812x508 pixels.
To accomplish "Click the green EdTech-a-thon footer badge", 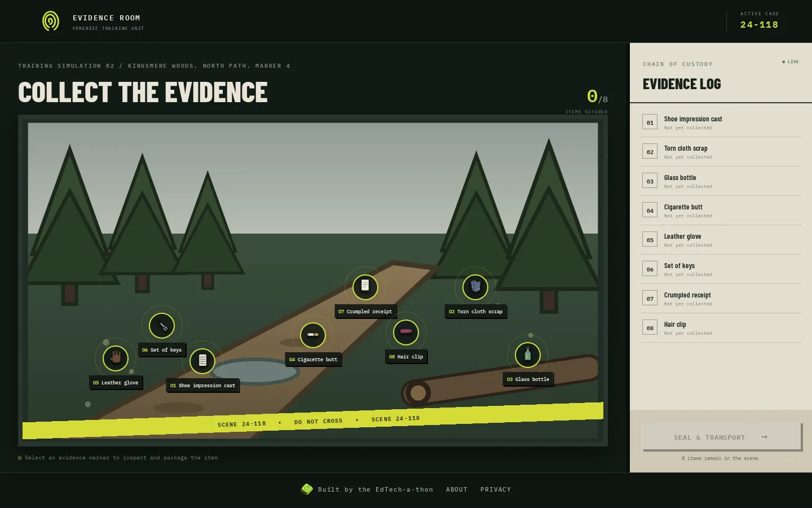I will (307, 489).
